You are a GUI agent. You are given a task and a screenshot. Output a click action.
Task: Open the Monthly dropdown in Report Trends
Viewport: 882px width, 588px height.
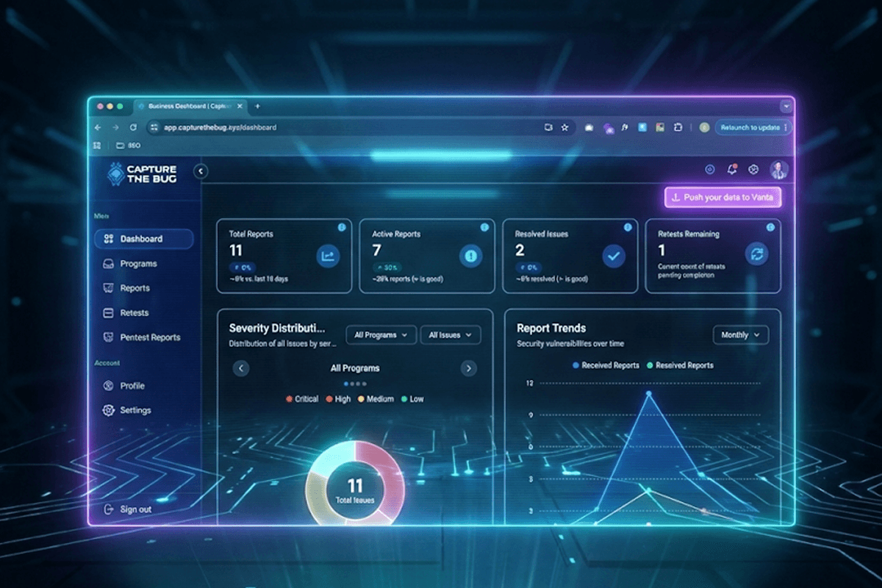pos(741,335)
